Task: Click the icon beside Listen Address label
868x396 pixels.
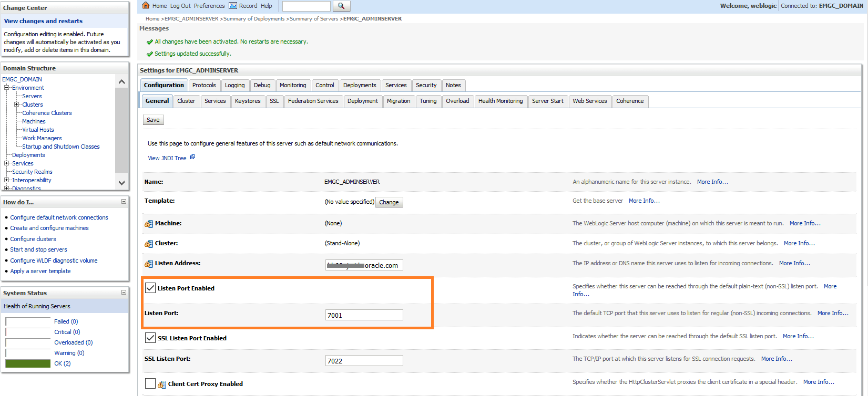Action: [149, 264]
